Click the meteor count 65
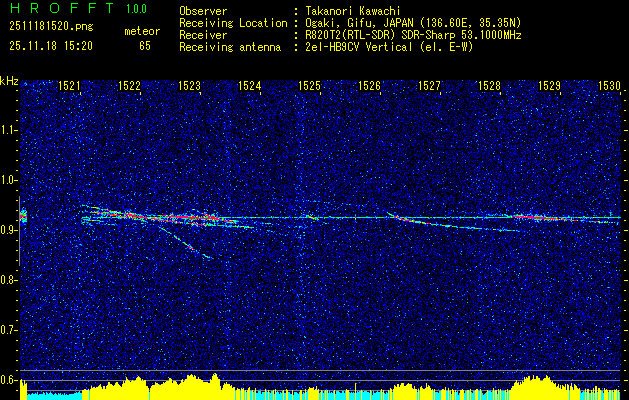This screenshot has height=400, width=629. click(145, 46)
